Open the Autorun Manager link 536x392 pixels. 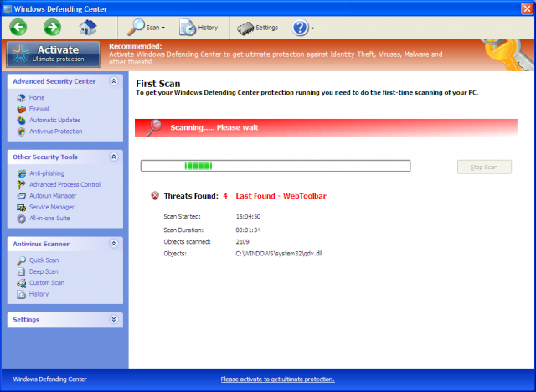[53, 196]
